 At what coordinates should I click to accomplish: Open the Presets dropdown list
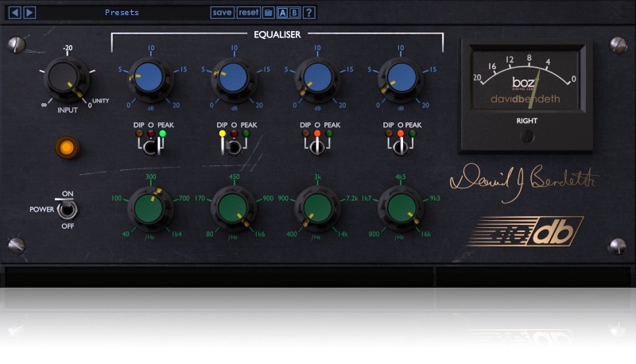coord(121,12)
